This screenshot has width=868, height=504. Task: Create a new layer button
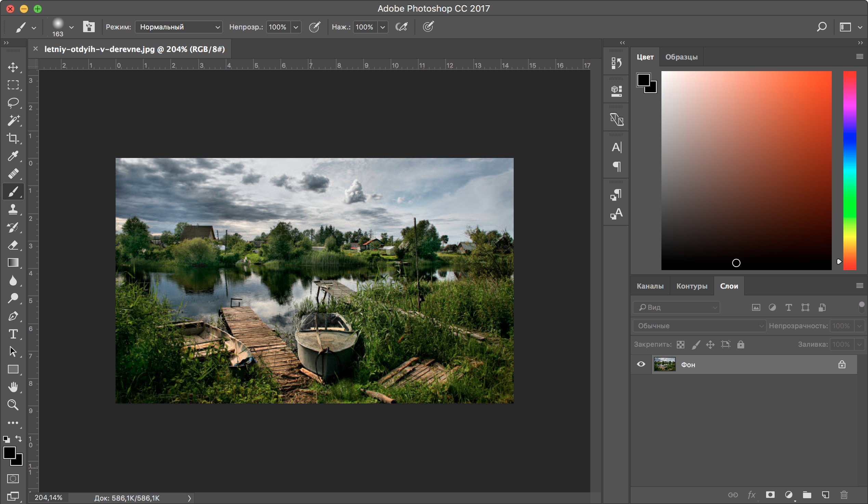[x=825, y=495]
